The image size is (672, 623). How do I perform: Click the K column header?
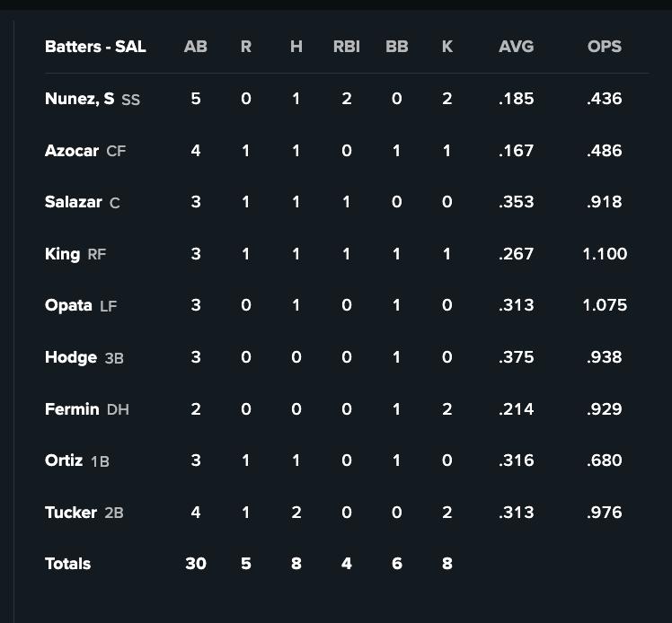point(447,47)
